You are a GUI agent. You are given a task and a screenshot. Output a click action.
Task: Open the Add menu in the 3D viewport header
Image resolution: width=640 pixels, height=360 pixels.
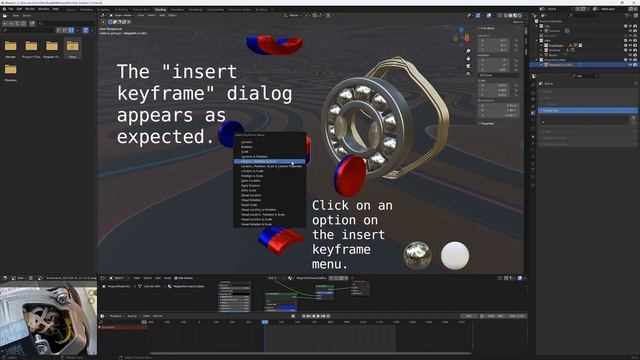(162, 16)
